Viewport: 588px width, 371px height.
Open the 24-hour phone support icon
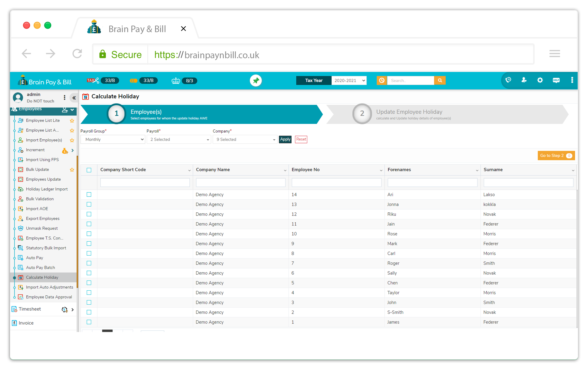(x=508, y=80)
